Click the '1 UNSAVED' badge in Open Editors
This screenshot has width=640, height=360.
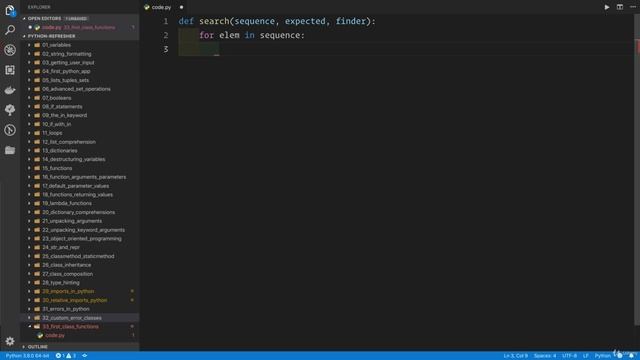point(76,19)
